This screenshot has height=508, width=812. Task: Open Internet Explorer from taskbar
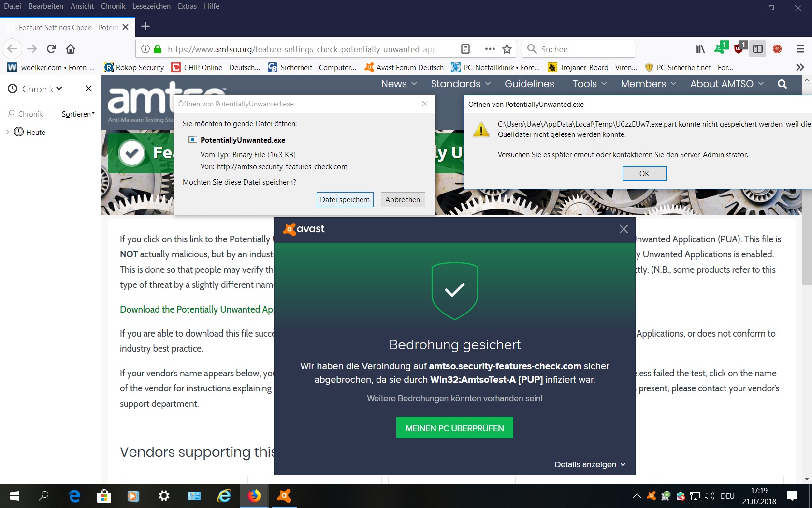click(224, 496)
